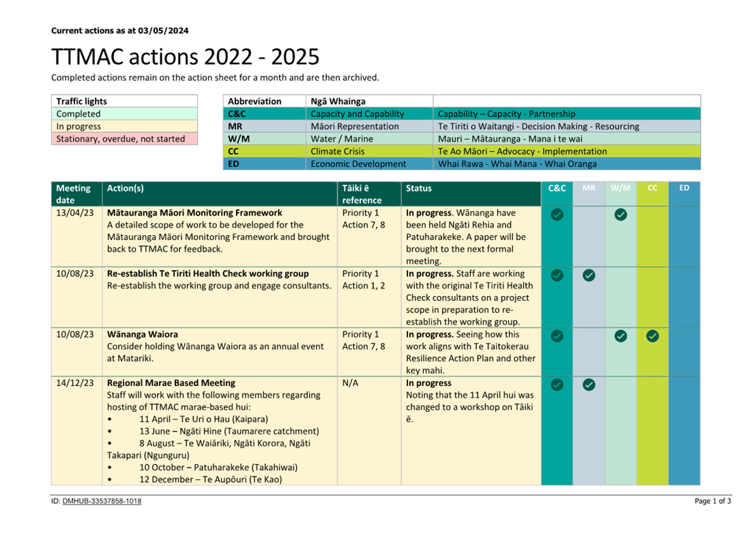Click the 'Mātauranga Māori Monitoring Framework' bold title
The image size is (756, 534).
[194, 213]
